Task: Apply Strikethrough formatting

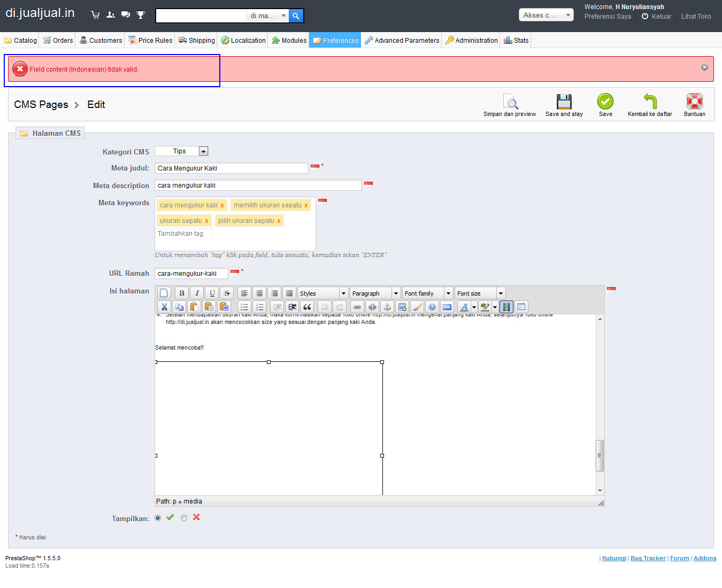Action: [x=227, y=293]
